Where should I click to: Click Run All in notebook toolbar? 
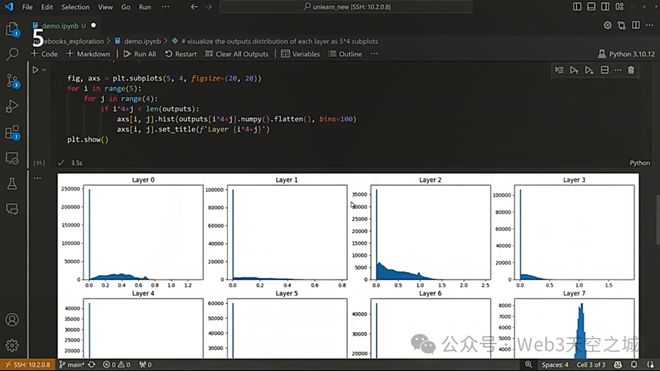click(140, 54)
